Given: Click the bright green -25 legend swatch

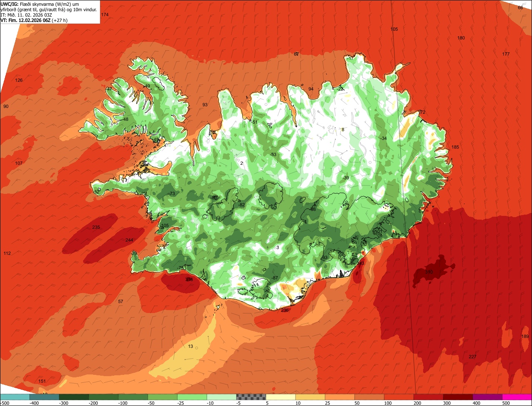Looking at the screenshot, I should pos(192,397).
